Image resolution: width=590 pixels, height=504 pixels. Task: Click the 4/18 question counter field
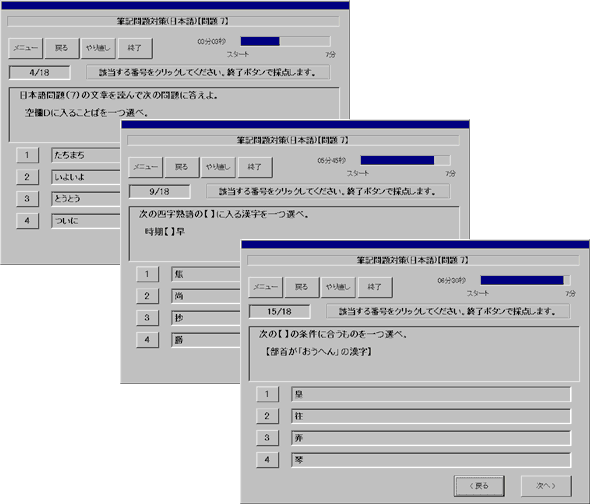(40, 73)
